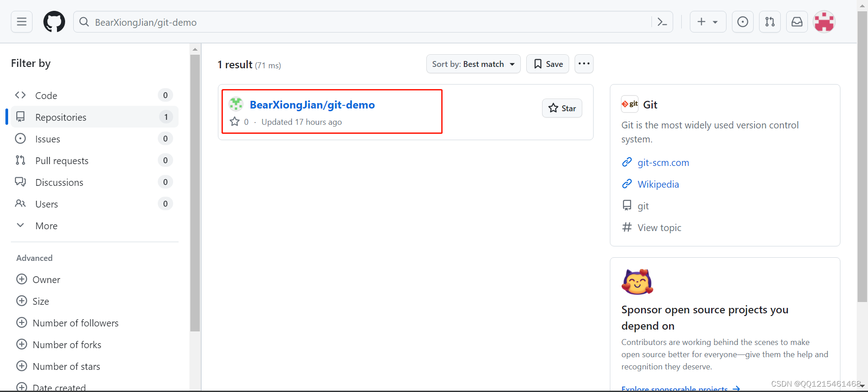Screen dimensions: 868x392
Task: Focus the search field containing BearXiongJian/git-demo
Action: [373, 22]
